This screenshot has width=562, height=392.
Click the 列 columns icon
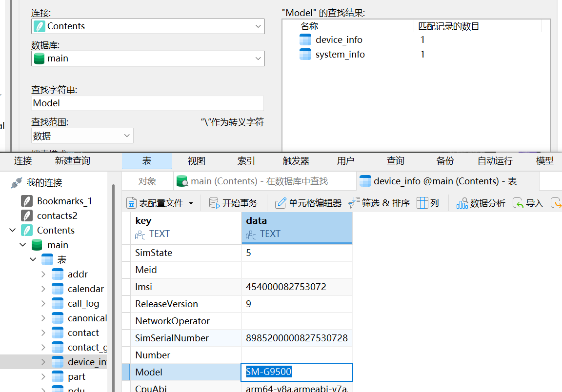click(422, 203)
